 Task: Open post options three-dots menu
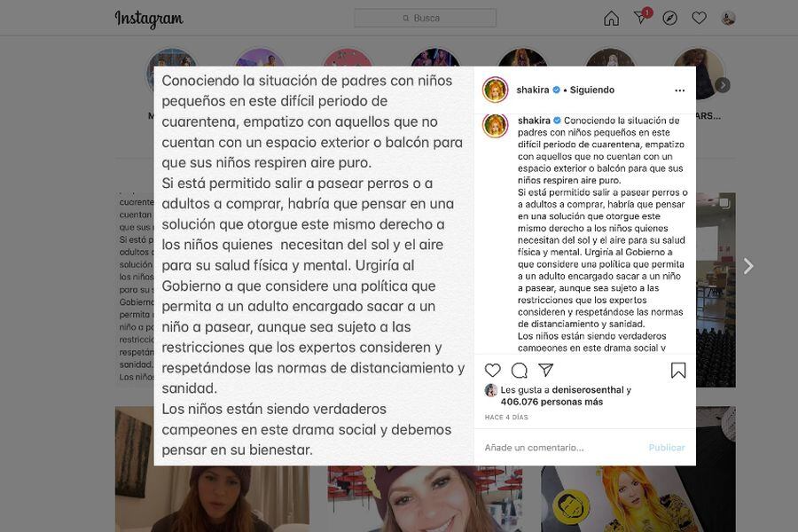[679, 90]
